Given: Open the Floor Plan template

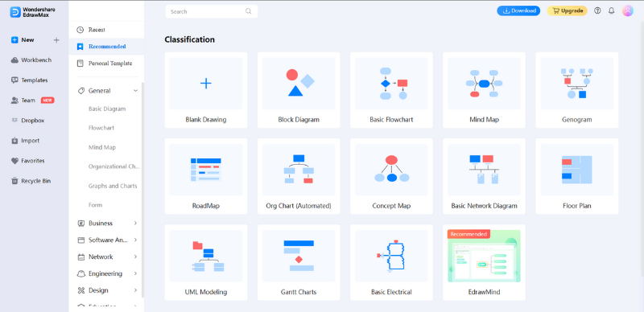Looking at the screenshot, I should point(577,176).
